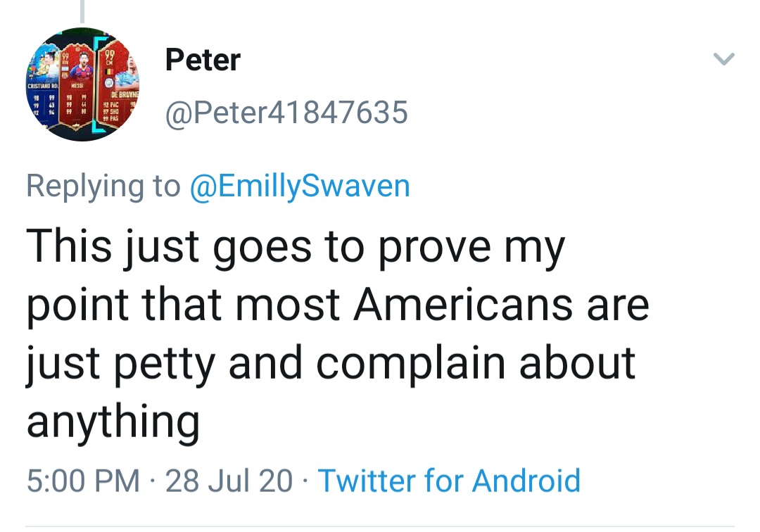Open the @Peter41847635 handle

(x=286, y=113)
